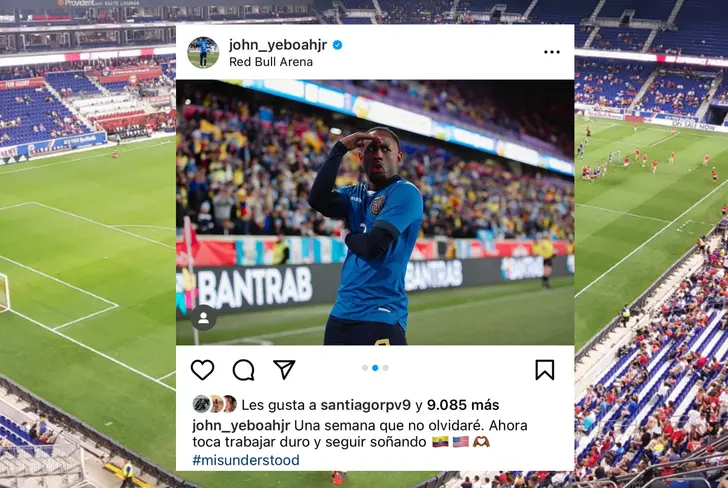Open liker avatars cluster beside likes
This screenshot has width=728, height=488.
[x=214, y=404]
